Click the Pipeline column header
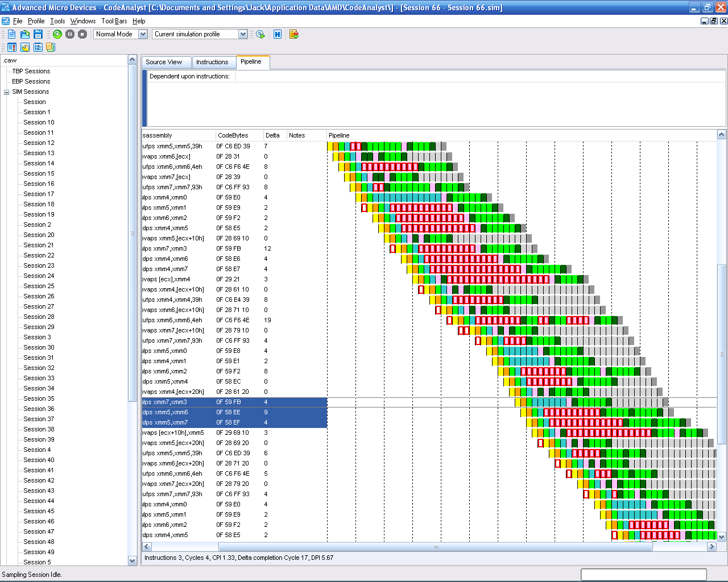728x582 pixels. [x=522, y=135]
